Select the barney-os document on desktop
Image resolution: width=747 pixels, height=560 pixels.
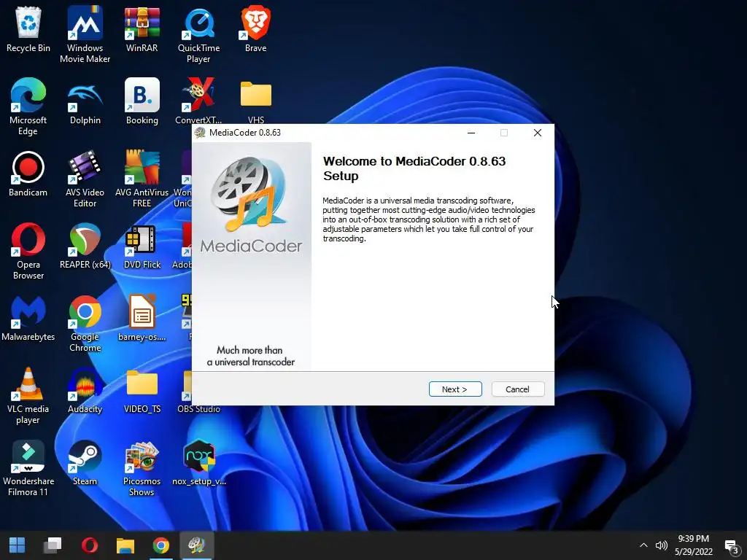point(142,318)
